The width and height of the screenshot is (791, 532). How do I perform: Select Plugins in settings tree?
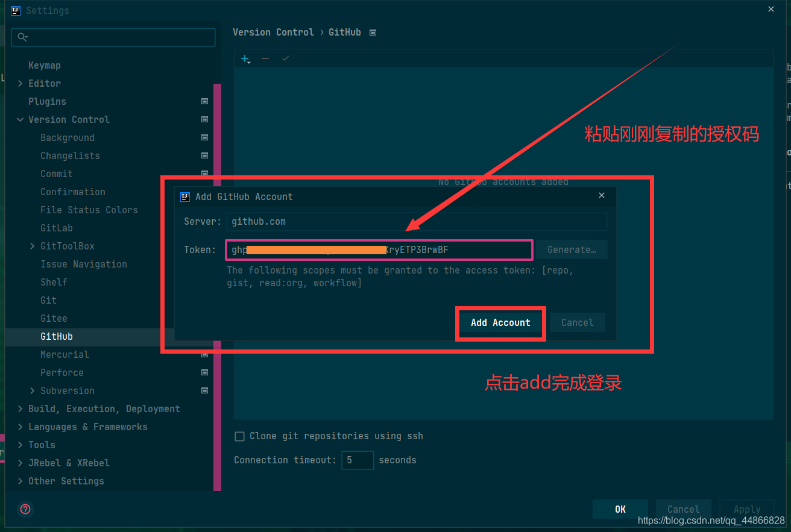[x=47, y=101]
